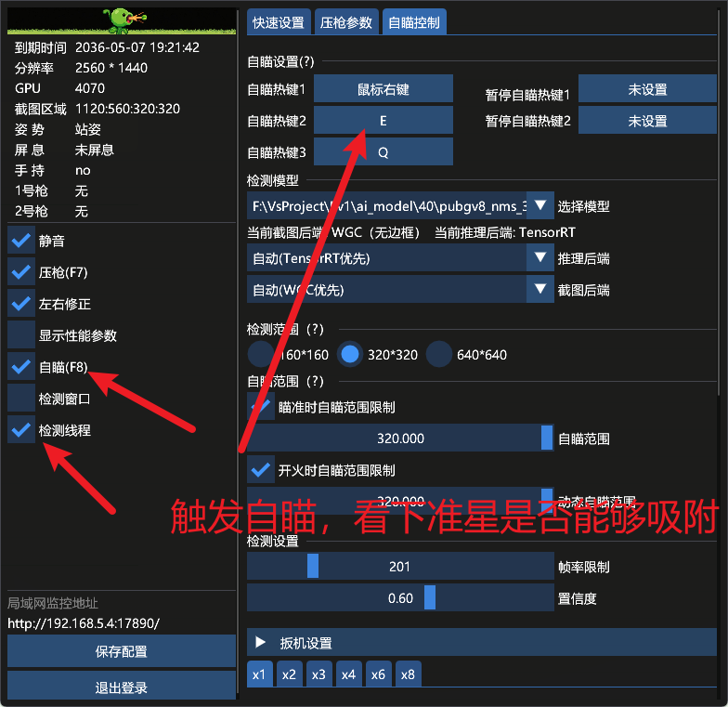Click the 姿势 value 站姿
The image size is (728, 707).
pos(88,129)
